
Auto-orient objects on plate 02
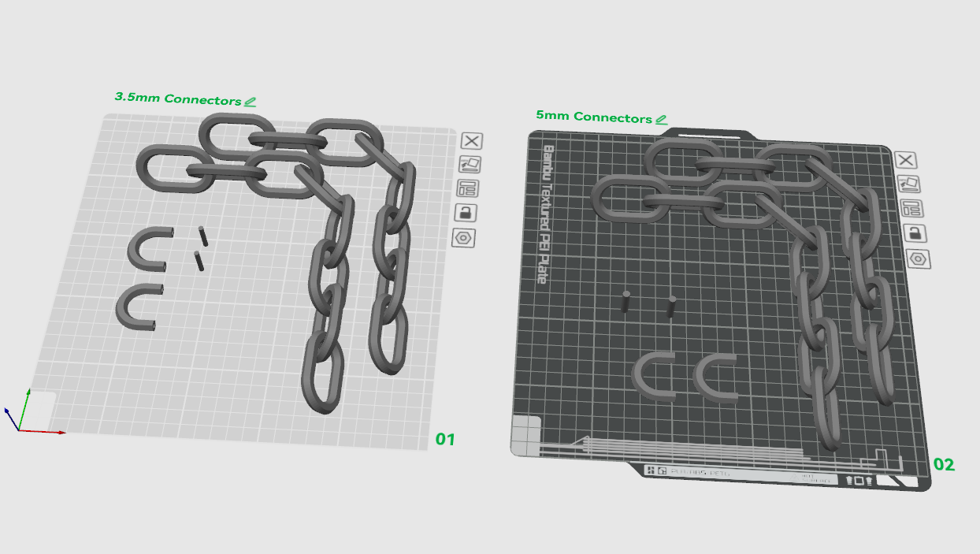pos(909,184)
